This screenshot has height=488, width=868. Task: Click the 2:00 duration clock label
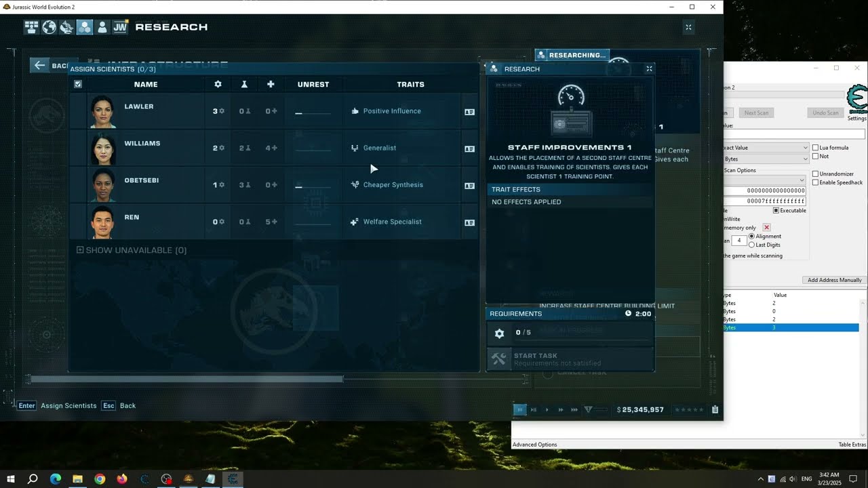tap(638, 314)
